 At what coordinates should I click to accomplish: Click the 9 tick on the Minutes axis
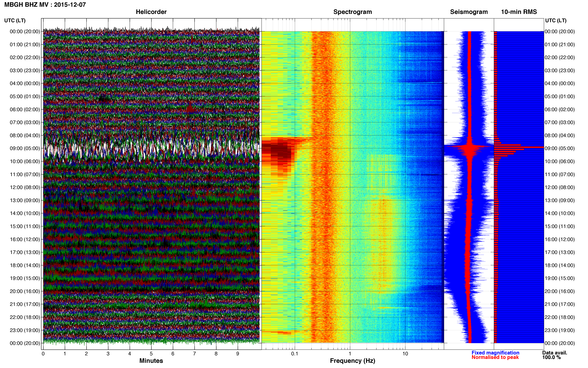(237, 354)
